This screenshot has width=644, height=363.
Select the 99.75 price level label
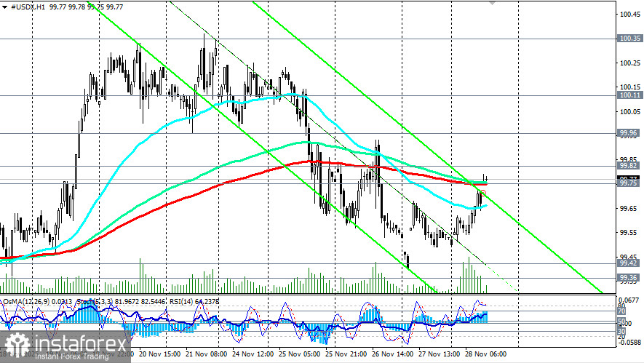[x=629, y=183]
